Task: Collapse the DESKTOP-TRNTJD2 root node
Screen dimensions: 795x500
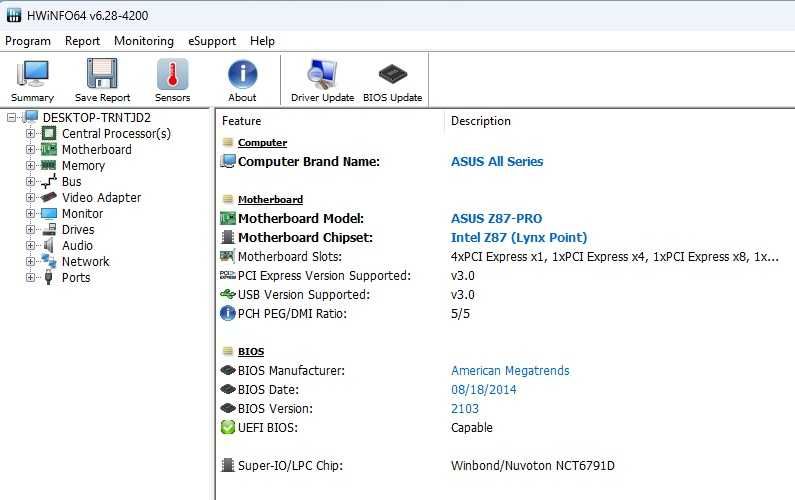Action: 12,118
